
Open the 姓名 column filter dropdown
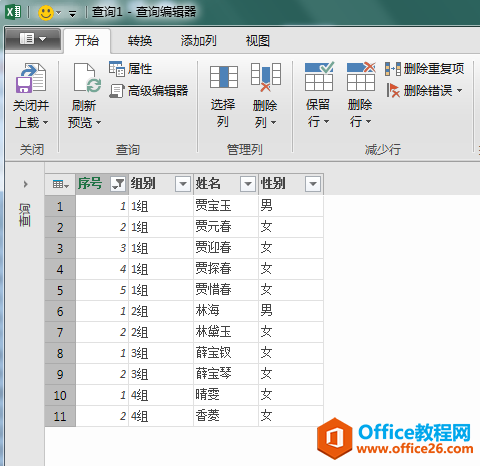pos(248,184)
